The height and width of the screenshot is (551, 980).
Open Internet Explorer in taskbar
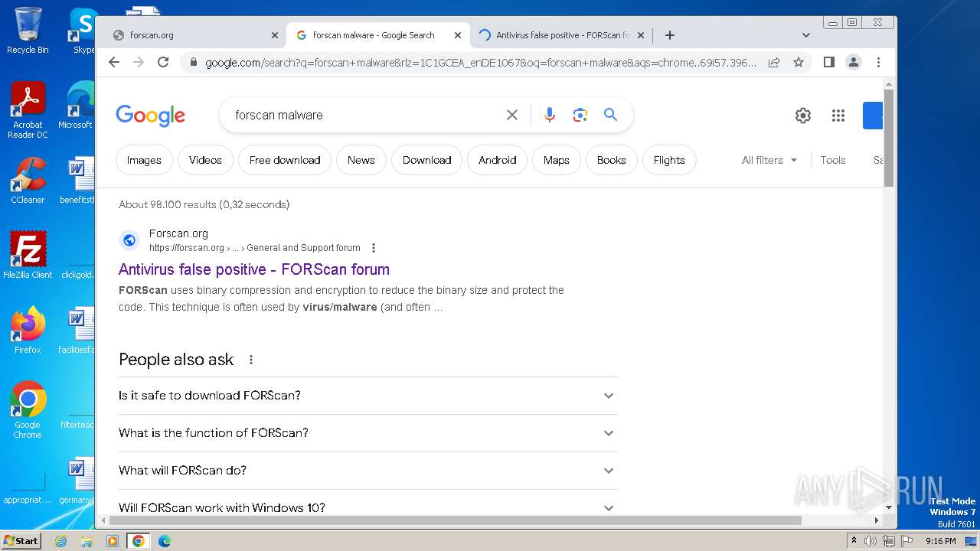[61, 541]
